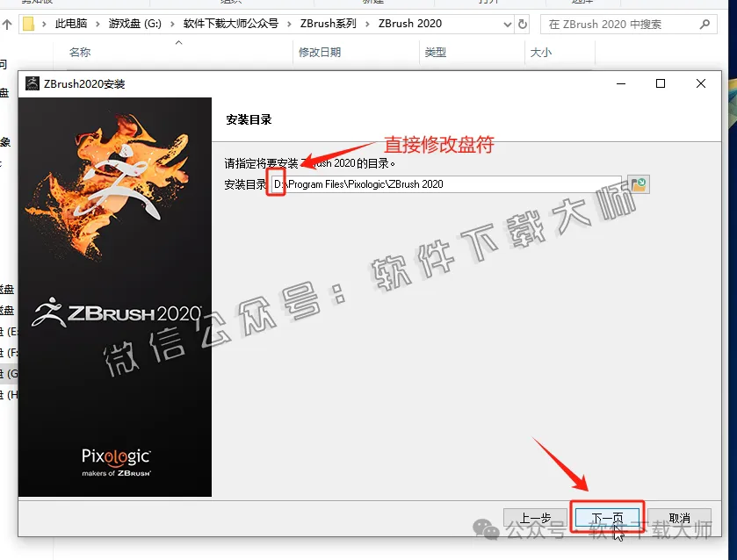Click the 取消 button to cancel setup
Viewport: 737px width, 560px height.
(679, 517)
